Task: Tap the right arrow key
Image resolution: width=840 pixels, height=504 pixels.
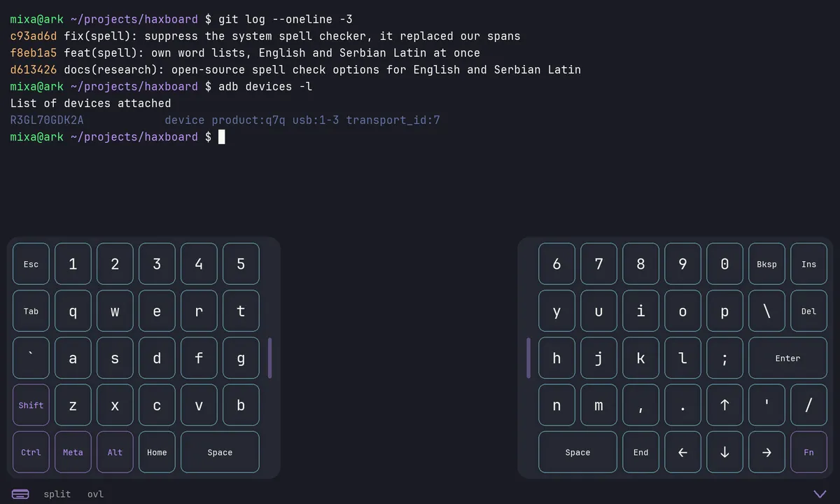Action: pos(766,452)
